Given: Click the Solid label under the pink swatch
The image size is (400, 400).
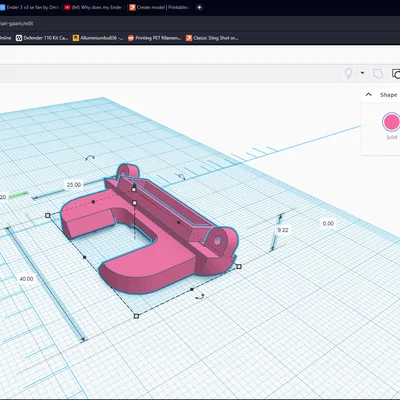Looking at the screenshot, I should tap(392, 137).
